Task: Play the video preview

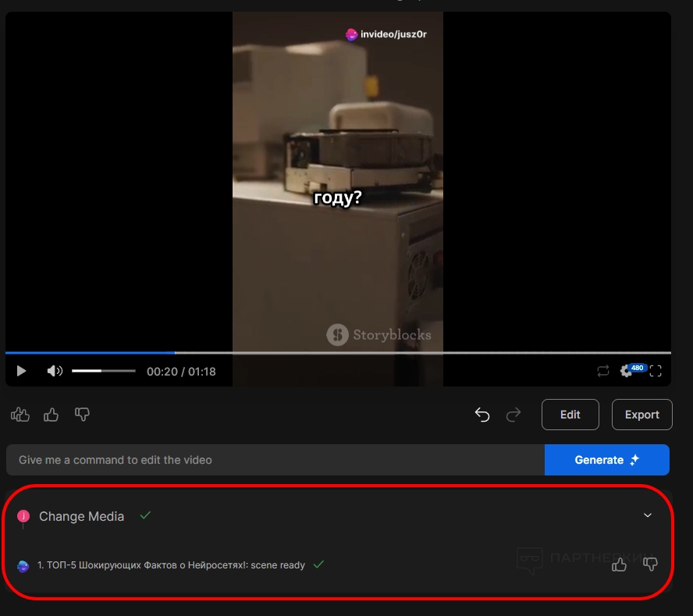Action: tap(21, 371)
